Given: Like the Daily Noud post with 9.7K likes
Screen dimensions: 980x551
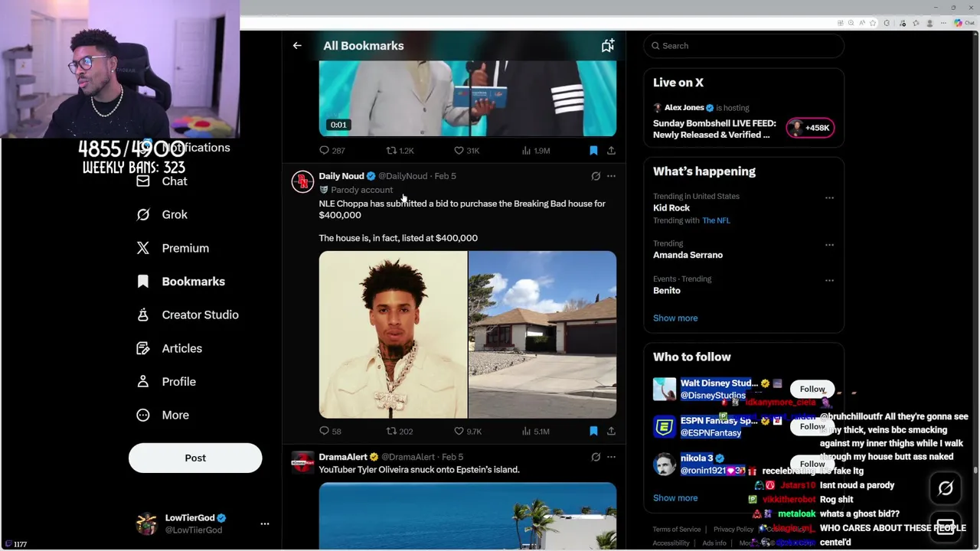Looking at the screenshot, I should (467, 432).
